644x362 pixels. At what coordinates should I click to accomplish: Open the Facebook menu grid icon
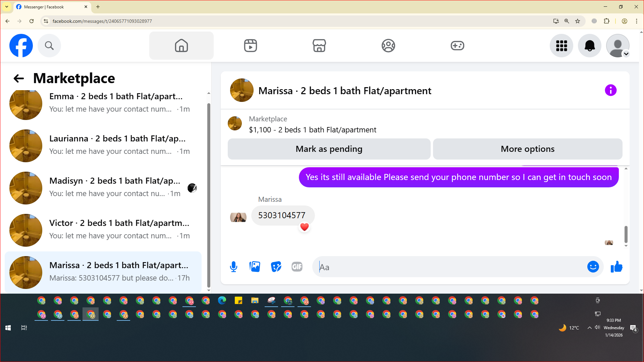click(x=561, y=46)
